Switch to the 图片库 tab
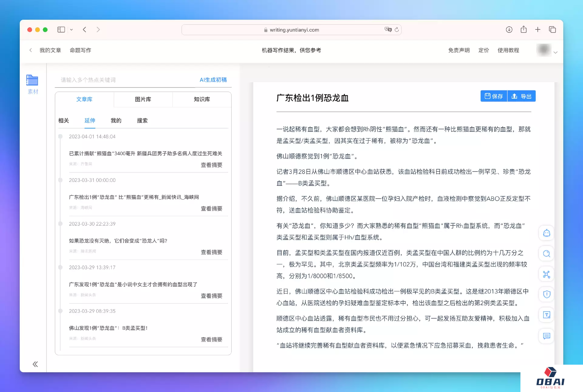The height and width of the screenshot is (392, 583). tap(143, 99)
